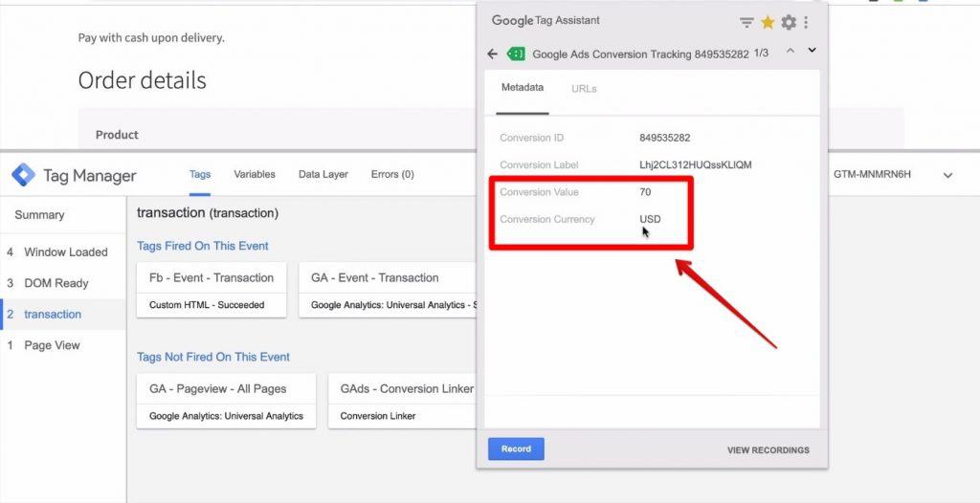980x503 pixels.
Task: Go to previous tag with up chevron
Action: pos(790,50)
